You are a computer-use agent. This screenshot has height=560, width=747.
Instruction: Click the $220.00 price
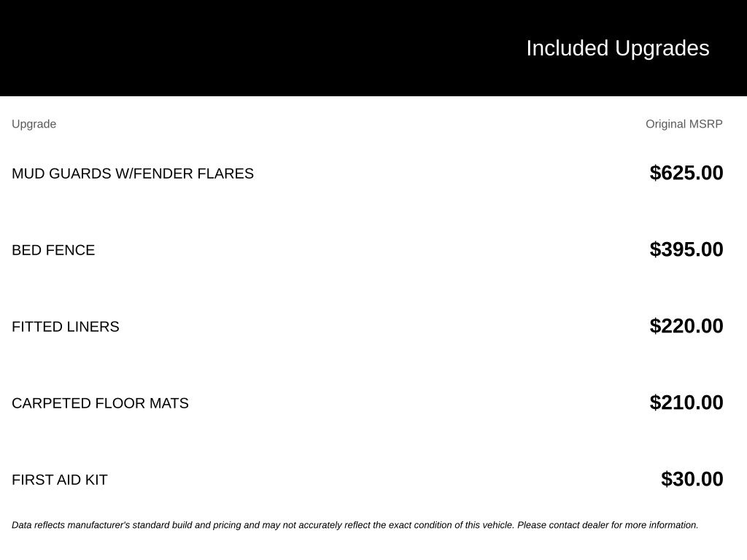point(686,326)
